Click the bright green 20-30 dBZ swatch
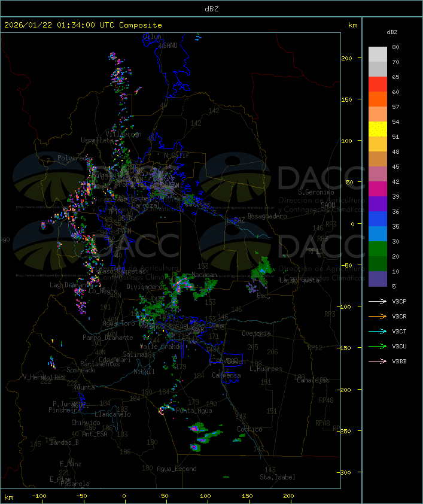423x504 pixels. point(378,249)
